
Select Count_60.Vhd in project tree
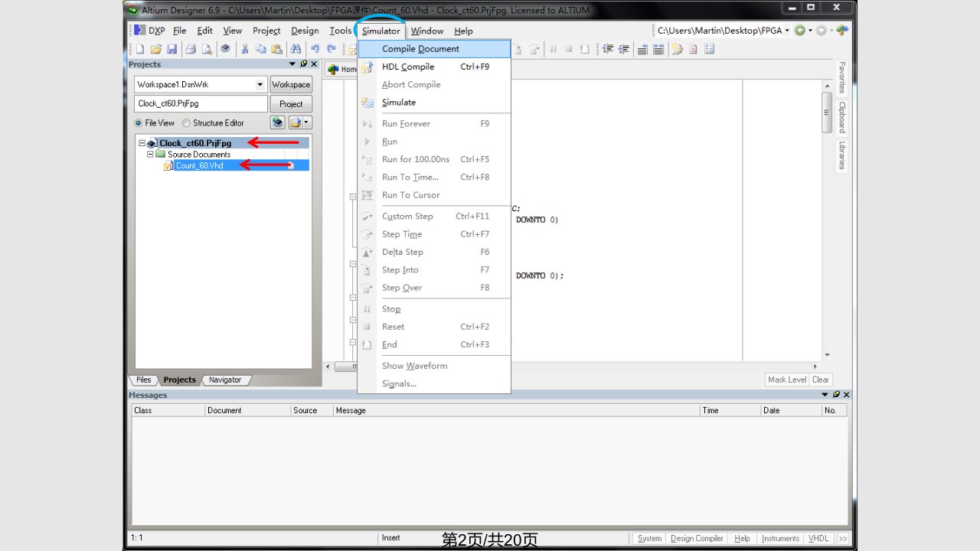click(x=199, y=165)
